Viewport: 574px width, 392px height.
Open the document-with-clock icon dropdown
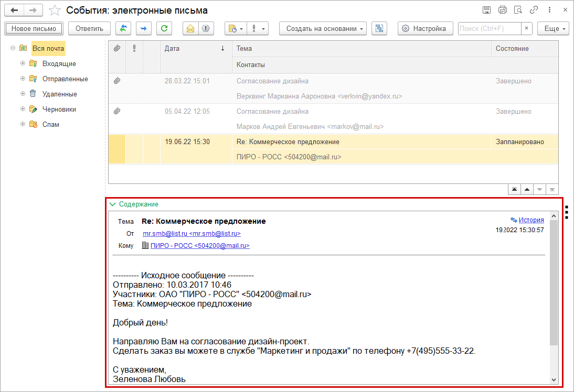(236, 28)
